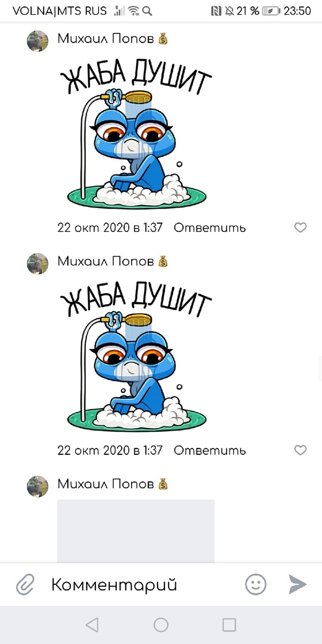Reply to the first sticker comment

[210, 228]
